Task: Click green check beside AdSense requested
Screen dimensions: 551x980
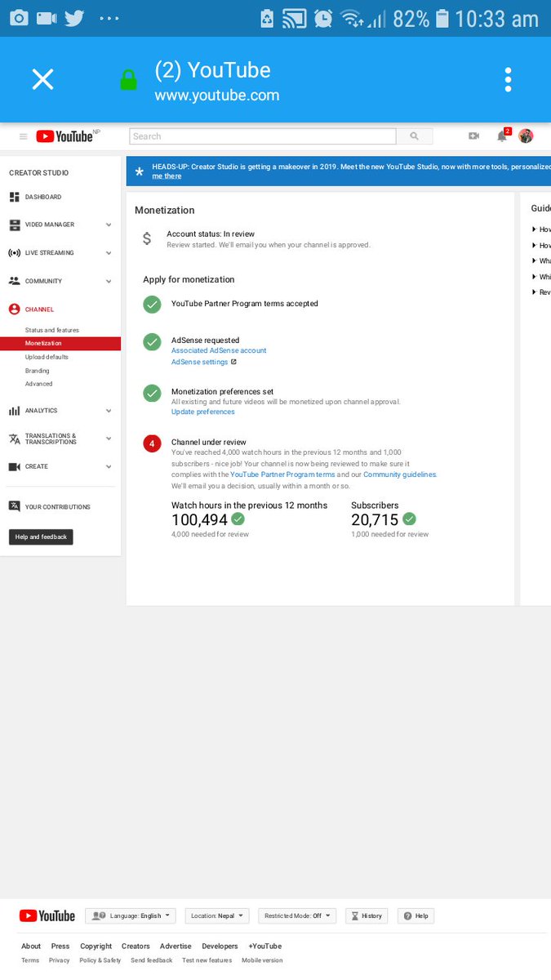Action: (152, 341)
